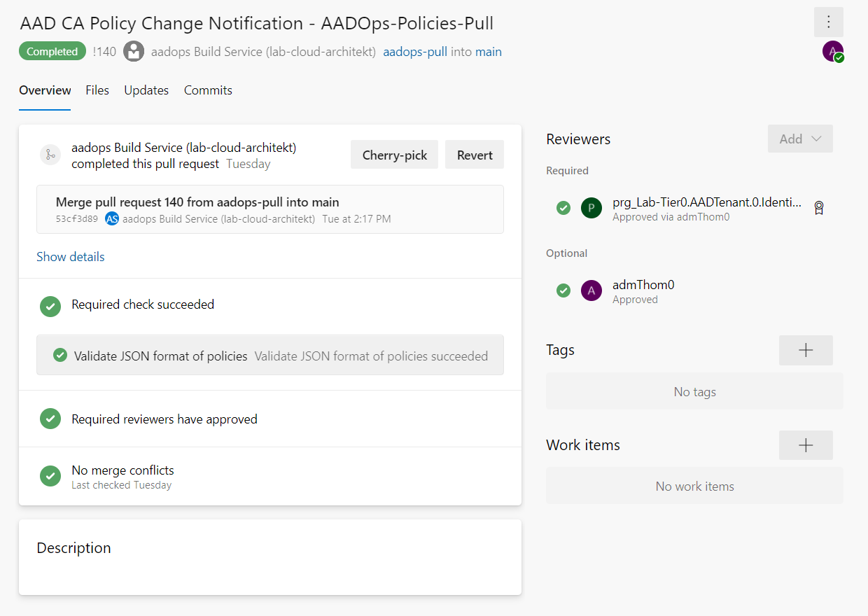Click green check beside No merge conflicts

tap(50, 476)
